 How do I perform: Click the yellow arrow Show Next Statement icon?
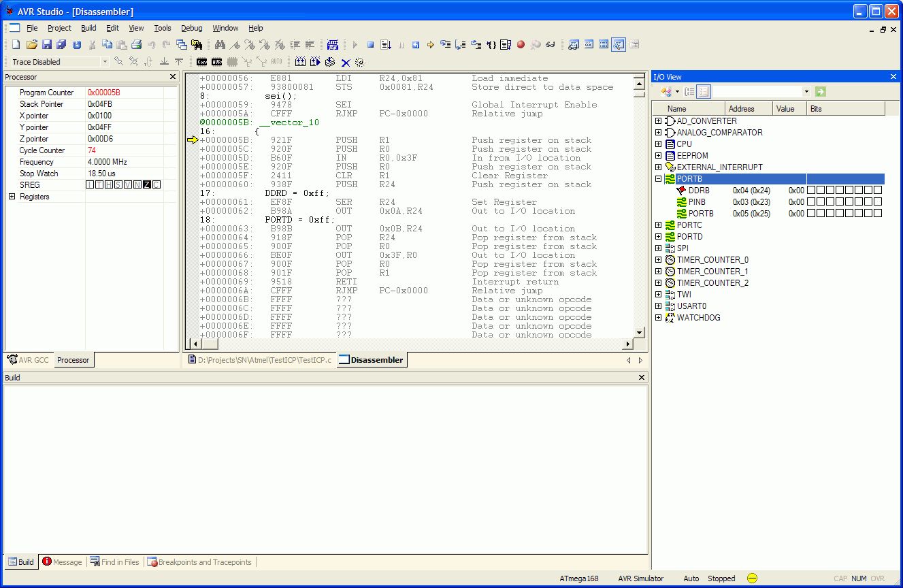(430, 45)
